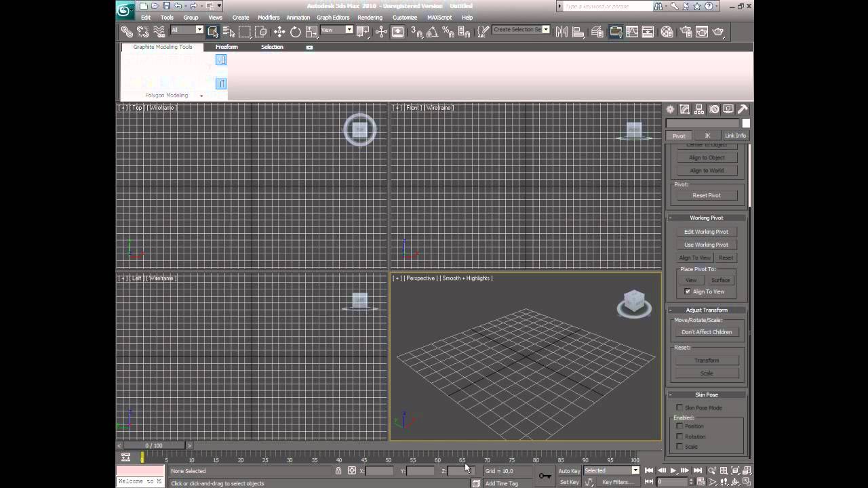The image size is (868, 488).
Task: Check the Position checkbox under Enabled
Action: click(679, 426)
